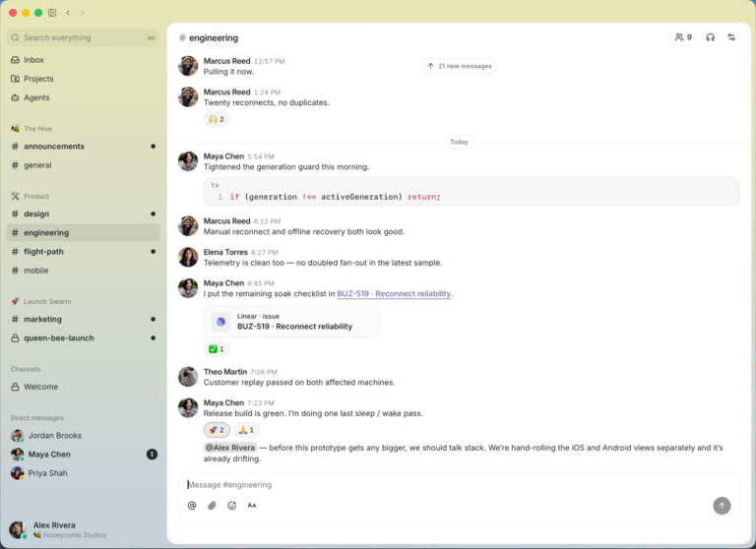The image size is (756, 549).
Task: Click the @Alex Rivera mention
Action: 230,448
